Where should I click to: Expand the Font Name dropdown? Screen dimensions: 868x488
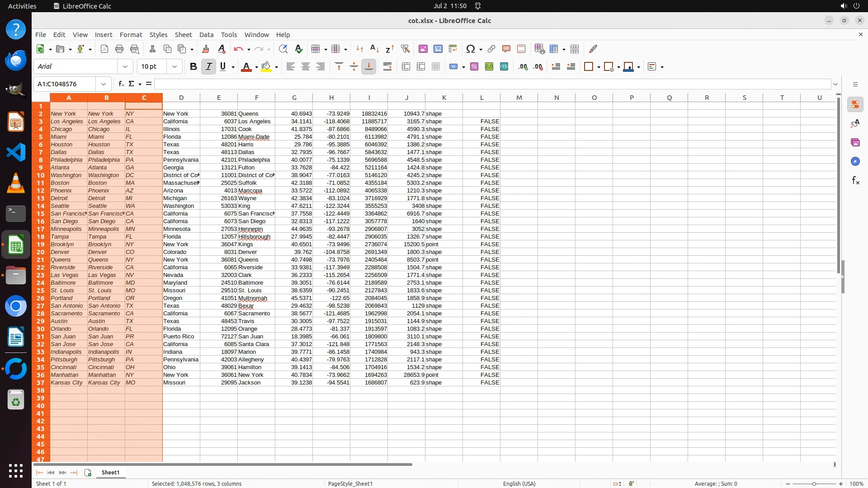(125, 66)
